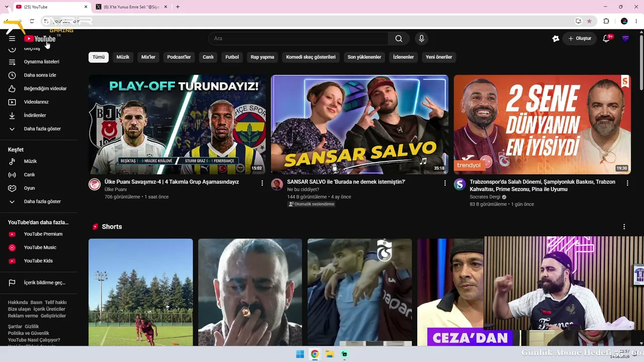Open the Hakkında footer link
The width and height of the screenshot is (644, 362).
click(x=18, y=303)
